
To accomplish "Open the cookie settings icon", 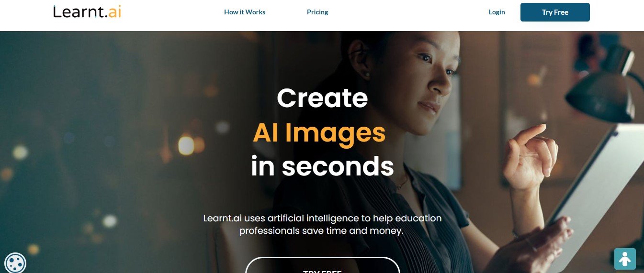I will pos(15,262).
